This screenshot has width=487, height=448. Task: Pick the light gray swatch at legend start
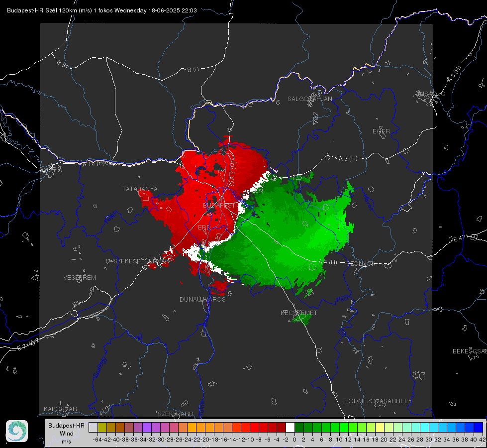coord(93,427)
